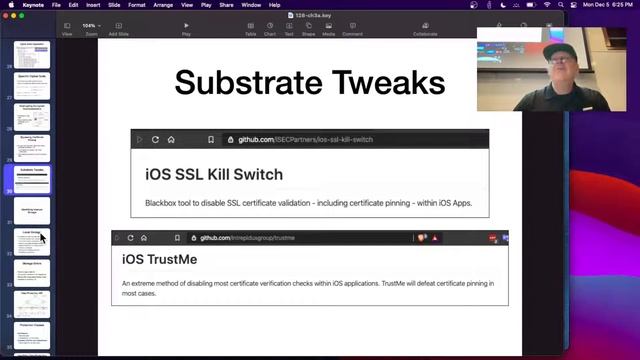This screenshot has height=360, width=640.
Task: Open the Keynote application menu
Action: (x=33, y=5)
